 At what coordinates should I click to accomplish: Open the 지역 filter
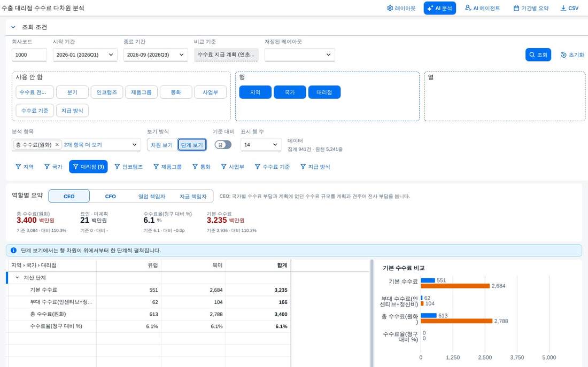coord(25,167)
